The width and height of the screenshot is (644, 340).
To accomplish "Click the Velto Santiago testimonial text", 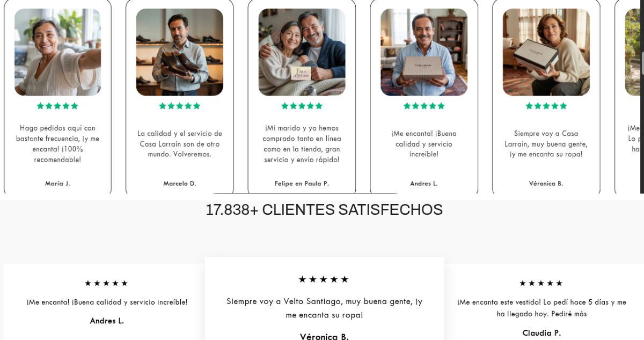I will click(x=324, y=308).
